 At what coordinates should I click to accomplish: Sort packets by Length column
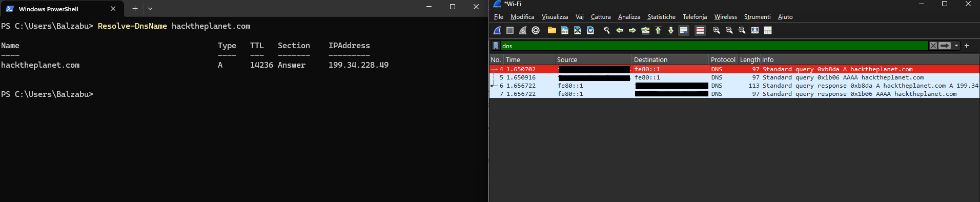pos(750,59)
